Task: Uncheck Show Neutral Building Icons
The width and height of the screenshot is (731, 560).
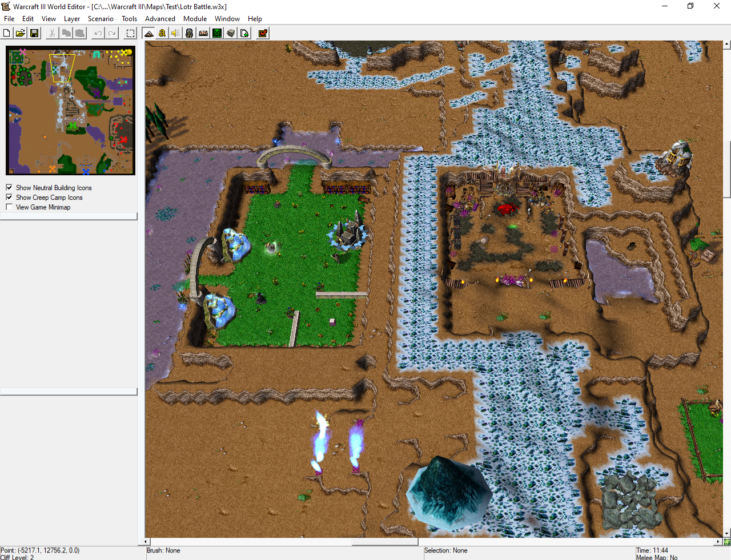Action: coord(9,187)
